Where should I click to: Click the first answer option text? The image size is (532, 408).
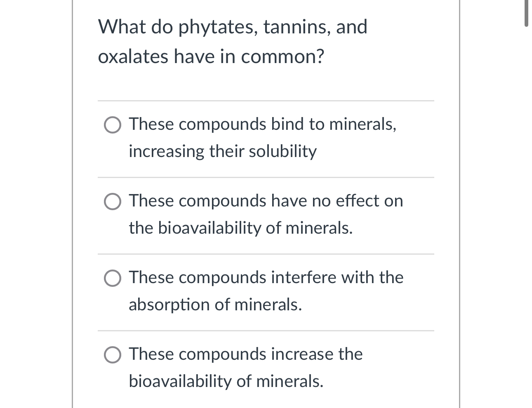[263, 137]
